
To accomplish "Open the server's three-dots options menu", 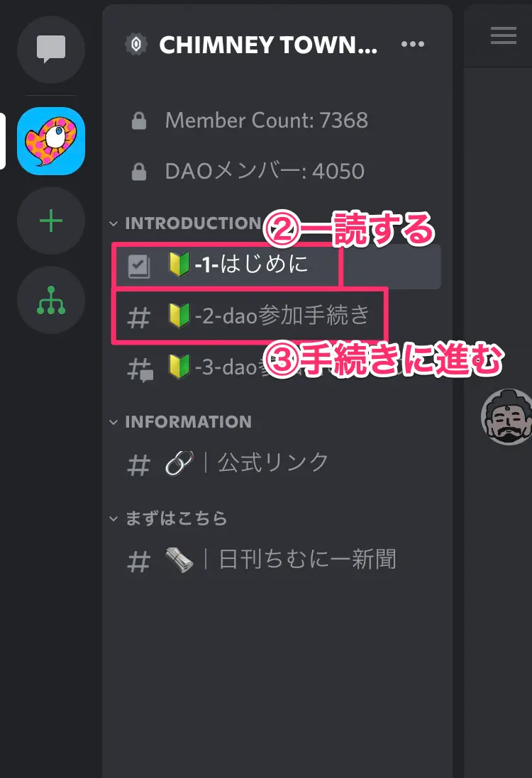I will click(x=412, y=44).
